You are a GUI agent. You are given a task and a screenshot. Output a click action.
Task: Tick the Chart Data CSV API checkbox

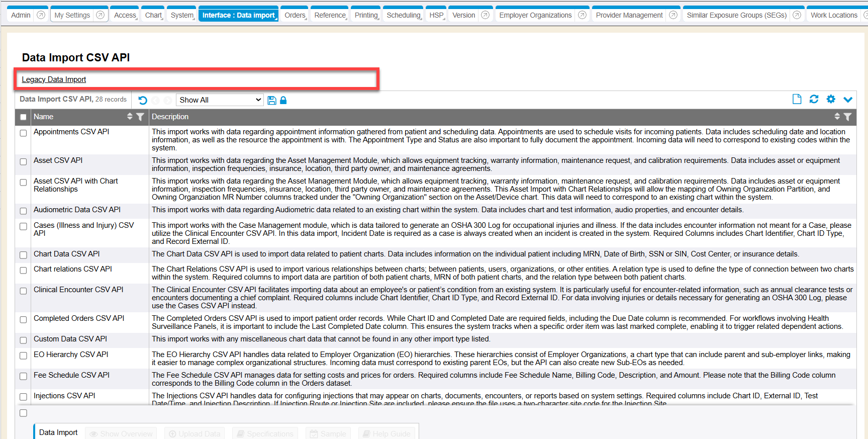(23, 255)
